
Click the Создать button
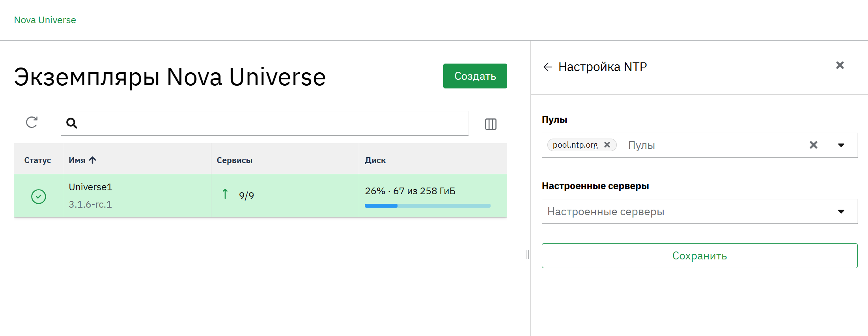(x=475, y=76)
